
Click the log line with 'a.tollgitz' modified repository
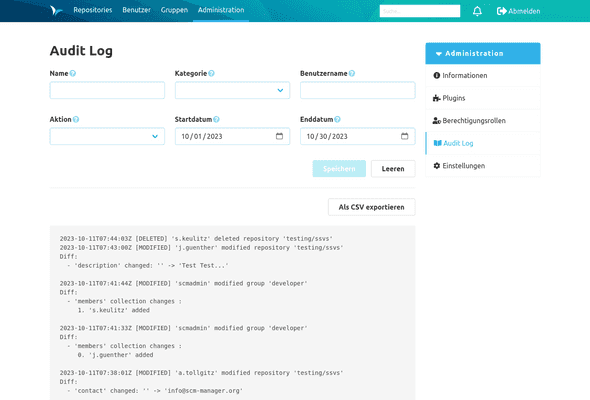click(201, 373)
